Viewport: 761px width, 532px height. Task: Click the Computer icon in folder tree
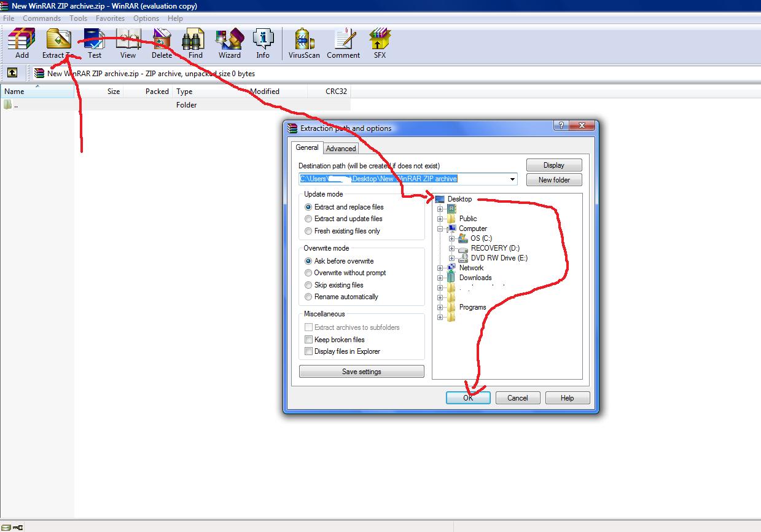click(451, 229)
